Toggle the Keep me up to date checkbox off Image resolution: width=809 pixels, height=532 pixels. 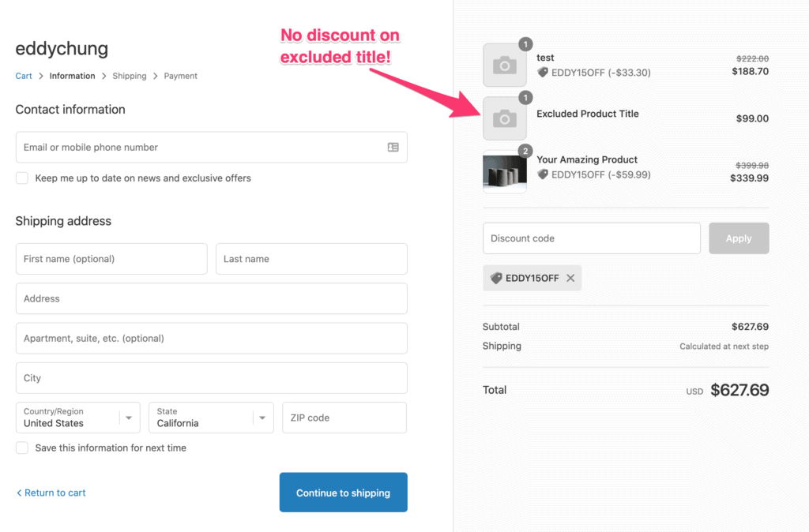21,178
